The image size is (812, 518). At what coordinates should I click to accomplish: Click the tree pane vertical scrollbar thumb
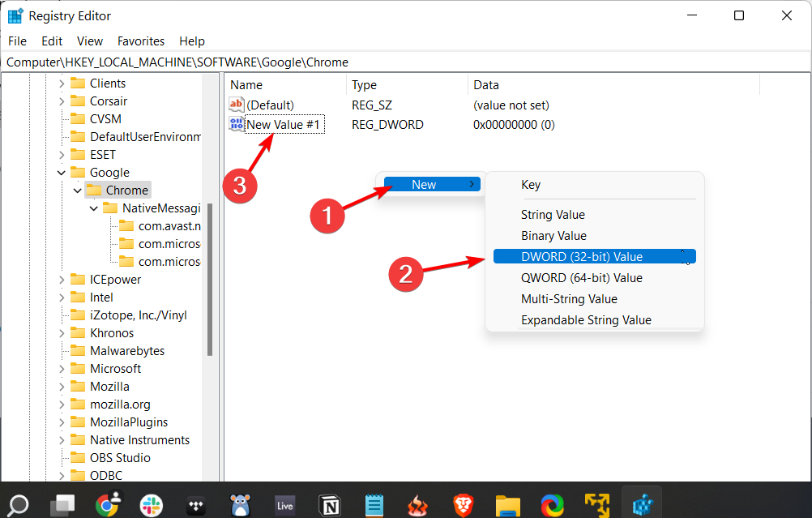[210, 280]
